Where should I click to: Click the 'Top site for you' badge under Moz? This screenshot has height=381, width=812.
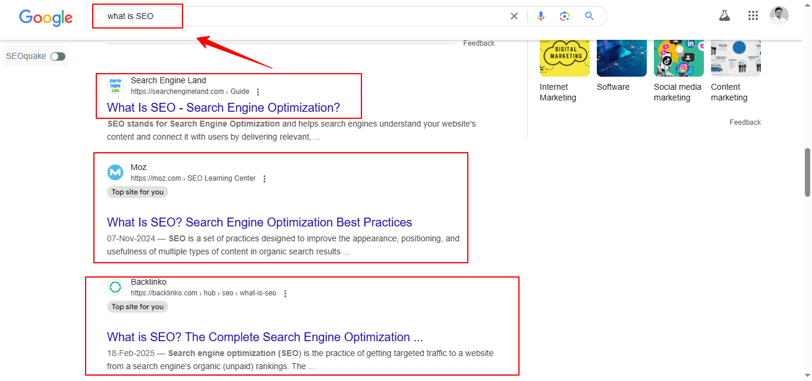pyautogui.click(x=138, y=192)
